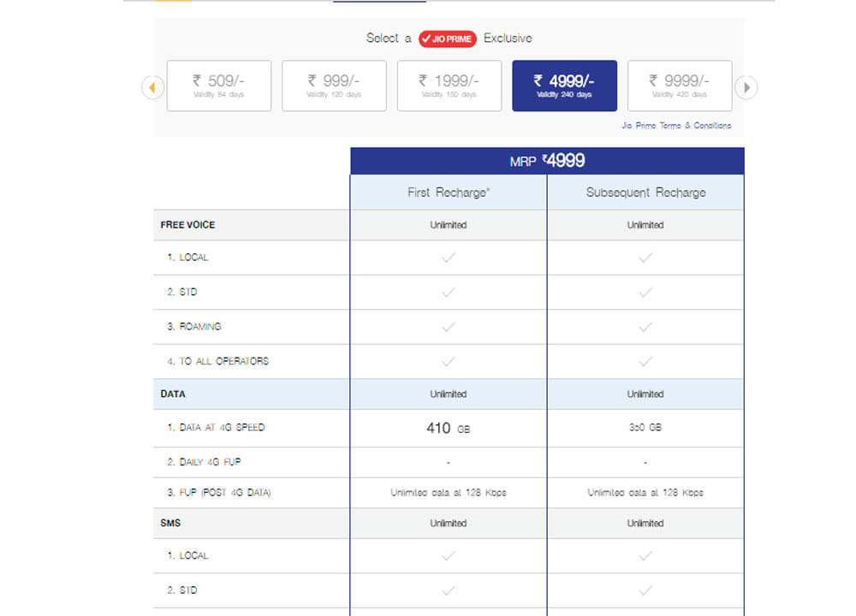The image size is (856, 616).
Task: Click First Recharge checkmark for voice STD
Action: coord(449,293)
